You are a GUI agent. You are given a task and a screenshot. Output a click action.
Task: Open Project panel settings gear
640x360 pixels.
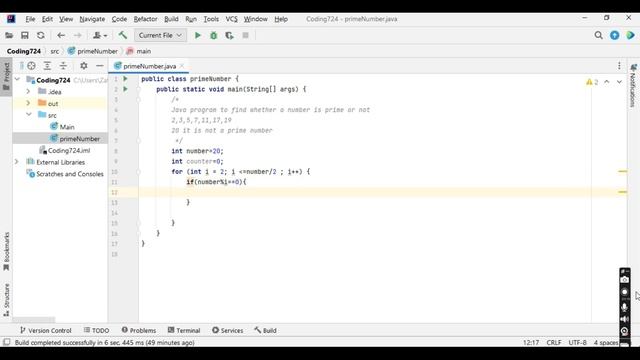pyautogui.click(x=84, y=66)
